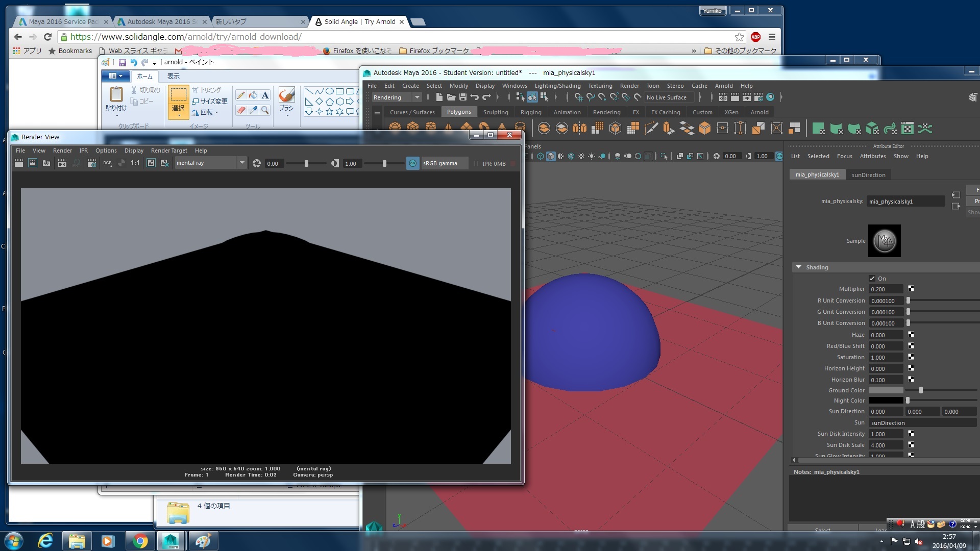Open Render Settings icon in Render View
Viewport: 980px width, 551px height.
pos(92,163)
